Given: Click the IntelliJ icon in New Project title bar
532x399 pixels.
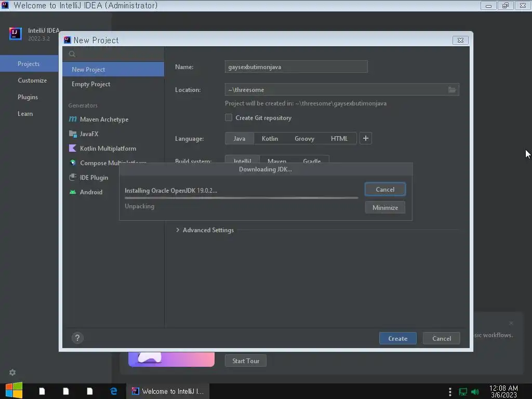Looking at the screenshot, I should pyautogui.click(x=68, y=40).
